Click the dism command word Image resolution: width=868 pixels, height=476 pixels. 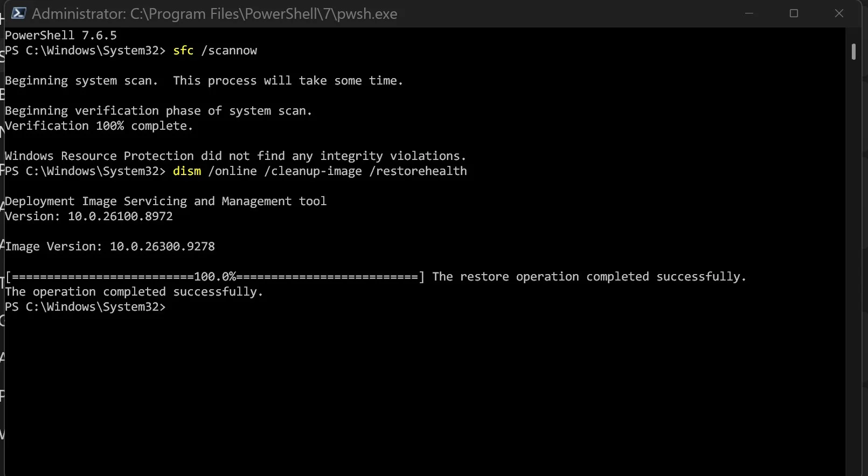[187, 171]
